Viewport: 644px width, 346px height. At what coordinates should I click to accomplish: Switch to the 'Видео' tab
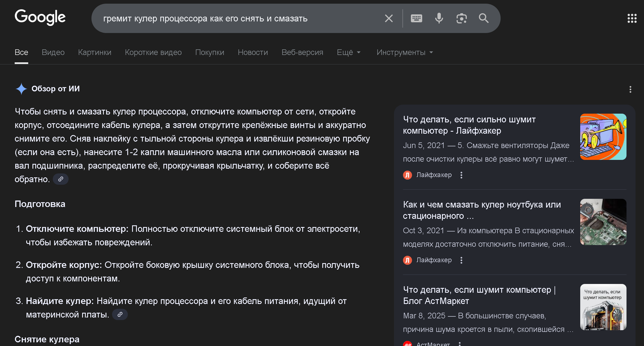[x=53, y=52]
